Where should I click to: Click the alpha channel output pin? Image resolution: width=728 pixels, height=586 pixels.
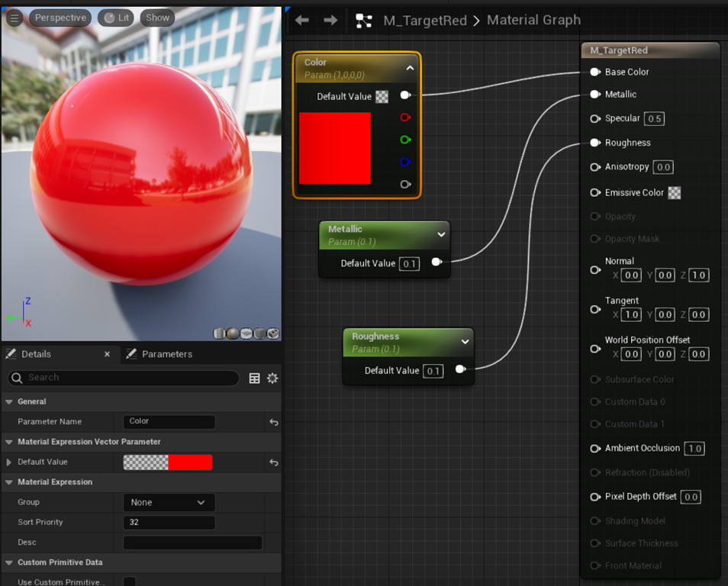click(x=405, y=185)
